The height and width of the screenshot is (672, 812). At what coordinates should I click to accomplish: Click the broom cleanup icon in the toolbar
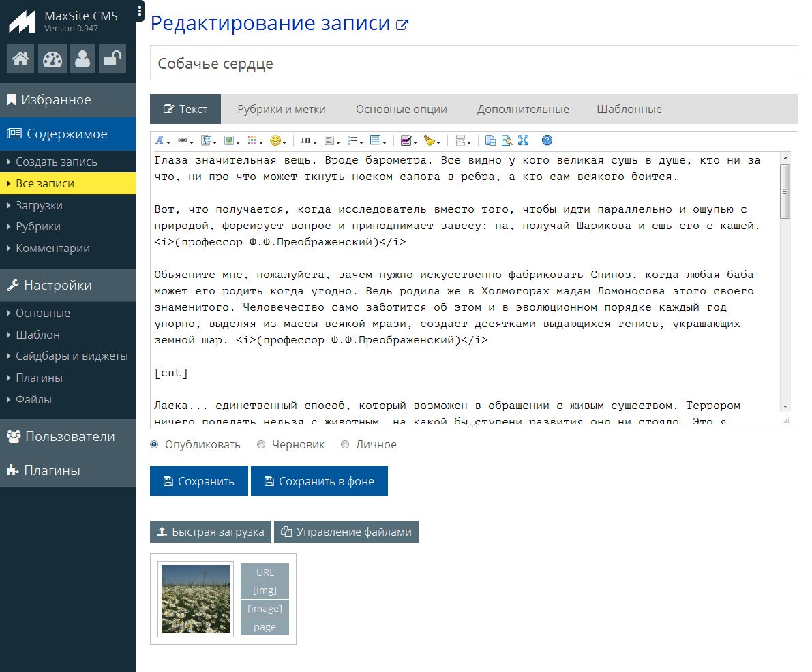click(432, 140)
